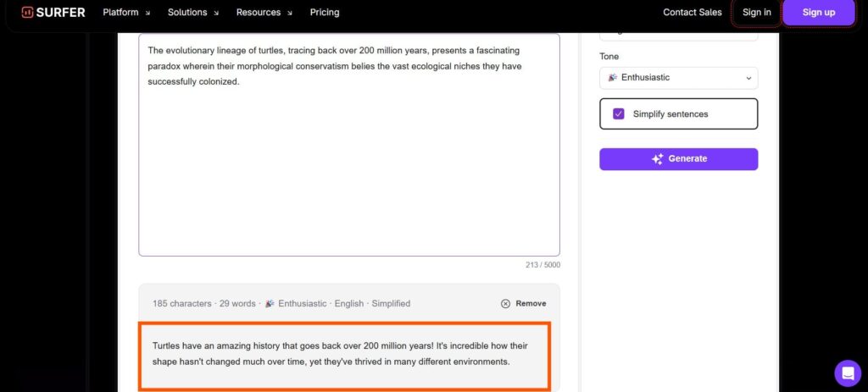Click the English tag in result header
The width and height of the screenshot is (868, 392).
(x=349, y=304)
